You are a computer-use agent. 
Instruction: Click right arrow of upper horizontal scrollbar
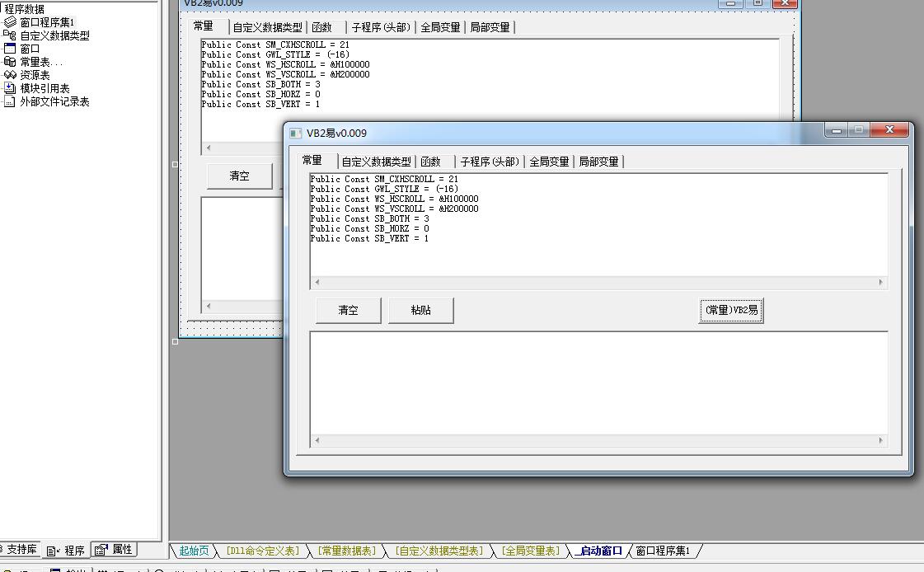tap(880, 283)
